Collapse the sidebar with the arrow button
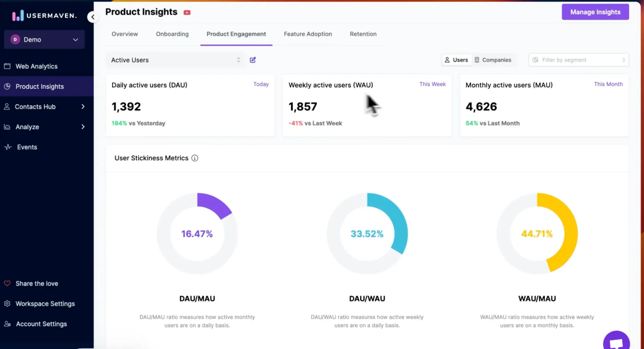Image resolution: width=644 pixels, height=349 pixels. [93, 17]
